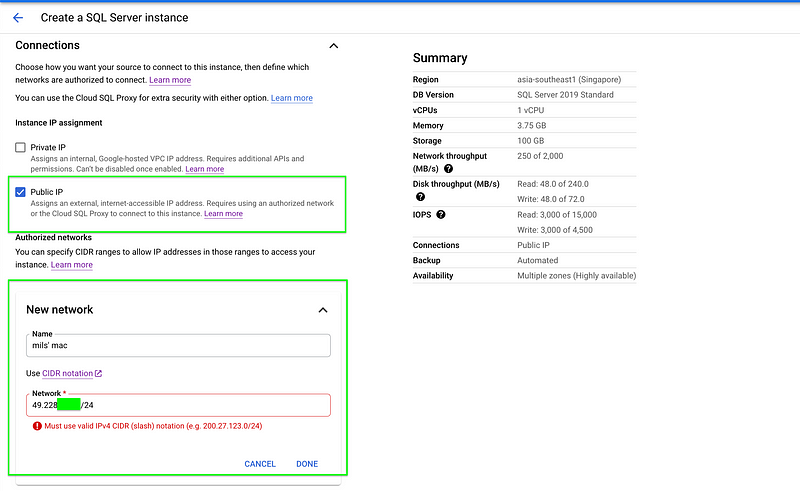Enable the Private IP checkbox
Viewport: 800px width, 491px height.
pos(21,147)
